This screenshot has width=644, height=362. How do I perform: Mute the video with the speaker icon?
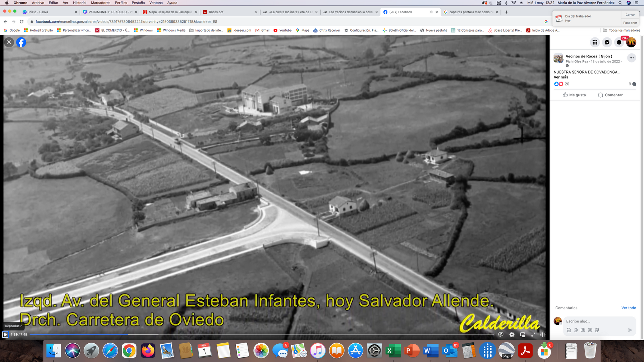[543, 335]
